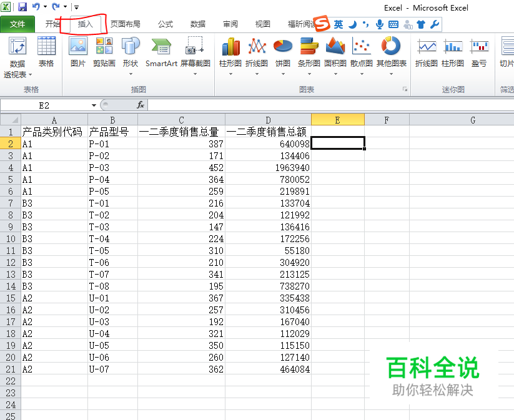Select column C header

[181, 120]
